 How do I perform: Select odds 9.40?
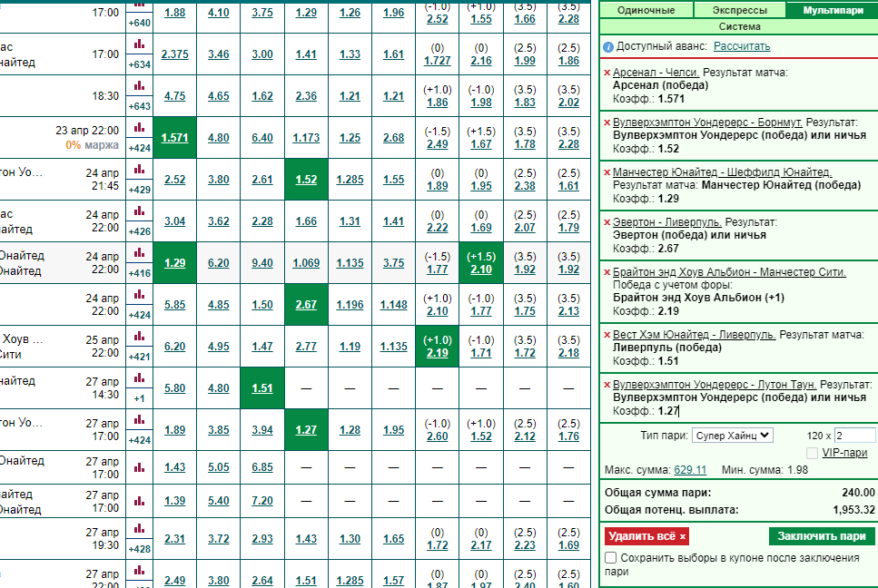pyautogui.click(x=262, y=263)
